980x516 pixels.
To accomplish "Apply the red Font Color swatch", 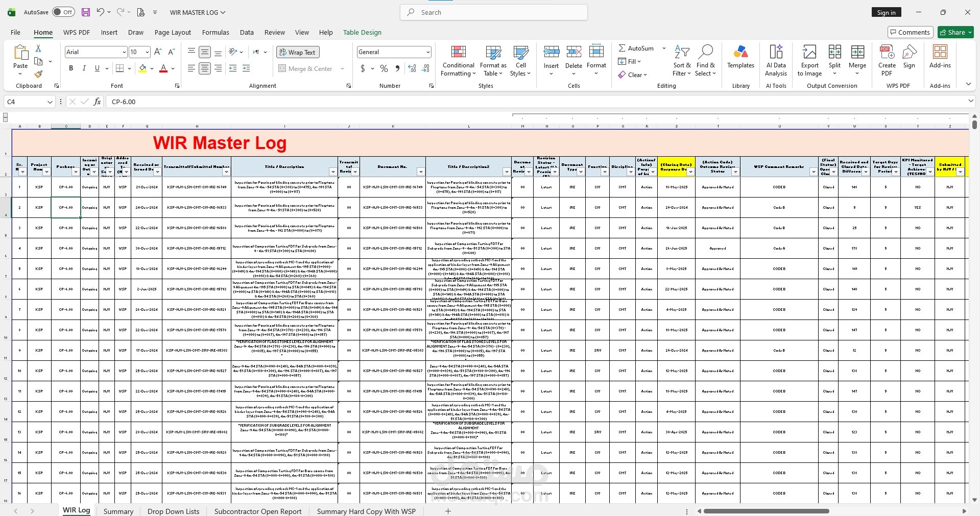I will (163, 68).
